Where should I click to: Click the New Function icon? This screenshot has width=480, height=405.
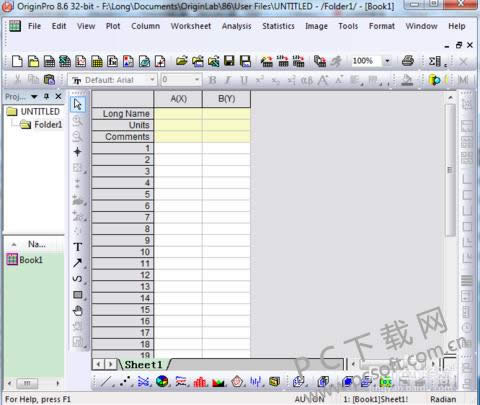click(113, 61)
